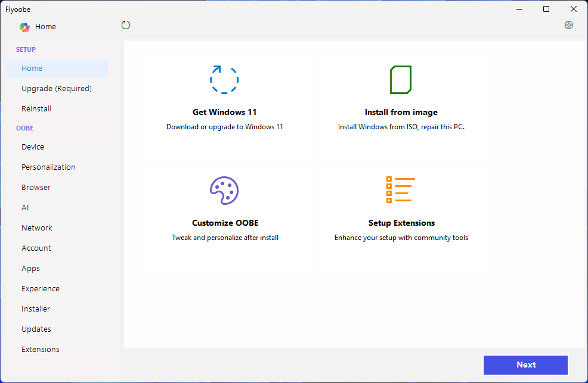The image size is (588, 383).
Task: Select Home in the sidebar
Action: click(57, 68)
